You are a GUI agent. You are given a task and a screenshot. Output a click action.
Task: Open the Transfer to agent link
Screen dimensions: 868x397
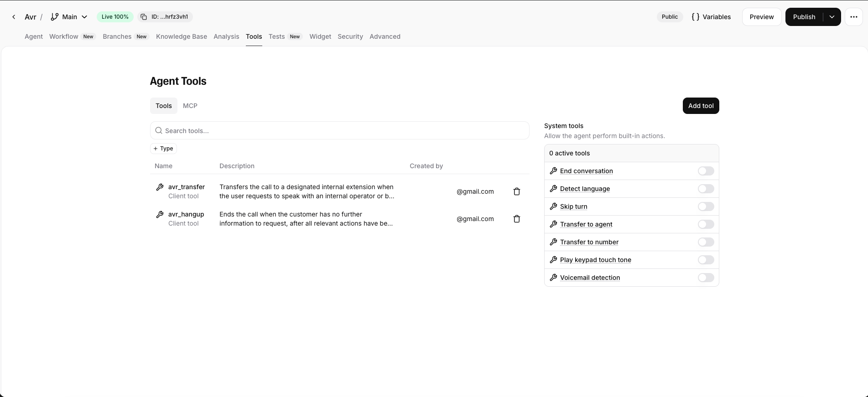[586, 224]
